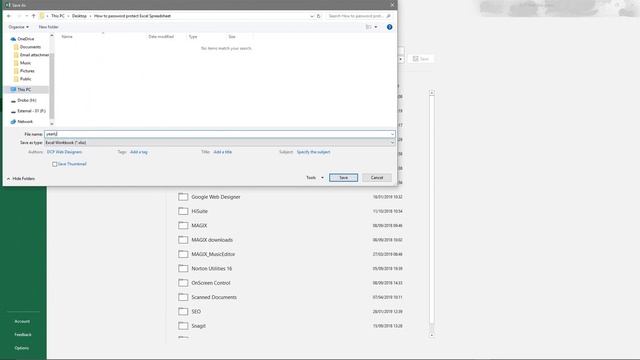This screenshot has width=640, height=360.
Task: Open the Tools dropdown menu
Action: [x=315, y=178]
